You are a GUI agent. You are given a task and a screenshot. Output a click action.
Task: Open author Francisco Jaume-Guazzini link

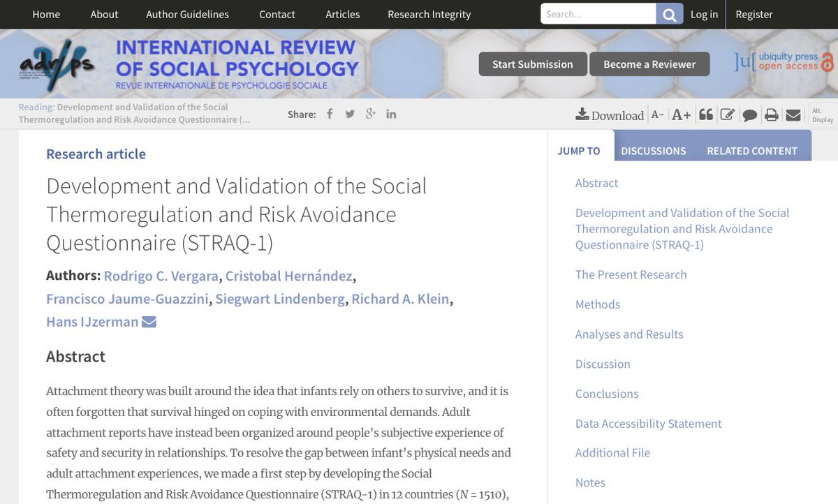[x=128, y=299]
